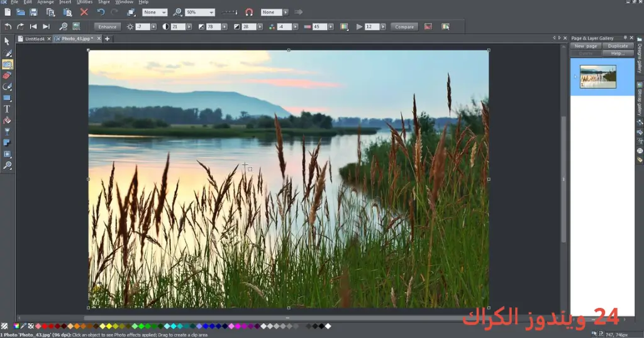Open popup arrow next to value 28

pos(260,26)
